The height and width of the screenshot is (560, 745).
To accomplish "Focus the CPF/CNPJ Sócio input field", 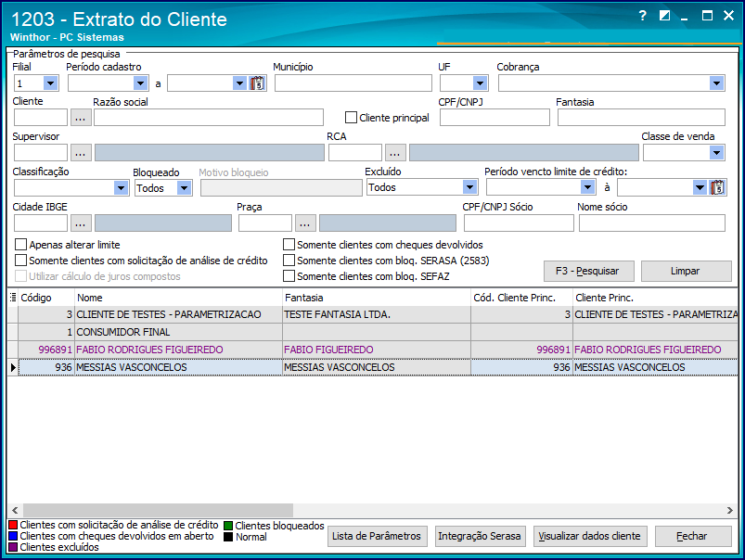I will point(519,223).
